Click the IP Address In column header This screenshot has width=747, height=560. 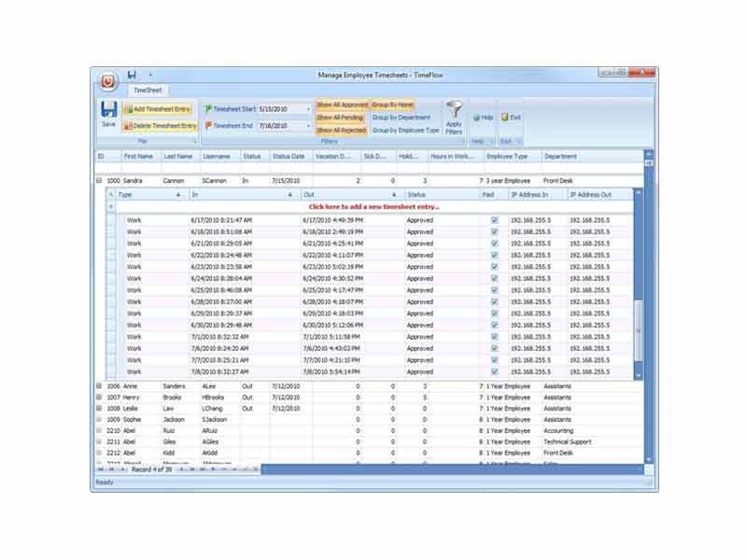tap(538, 194)
